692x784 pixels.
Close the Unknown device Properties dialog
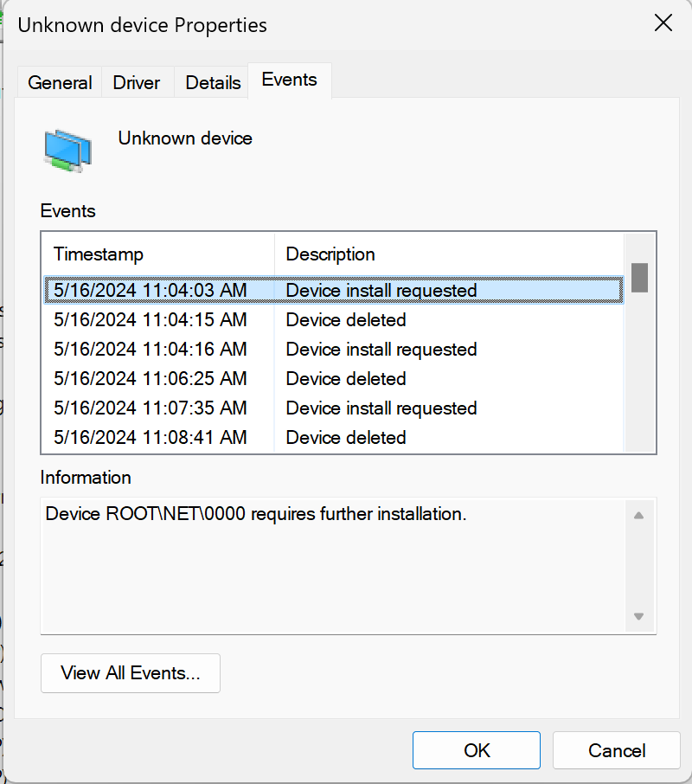click(663, 23)
